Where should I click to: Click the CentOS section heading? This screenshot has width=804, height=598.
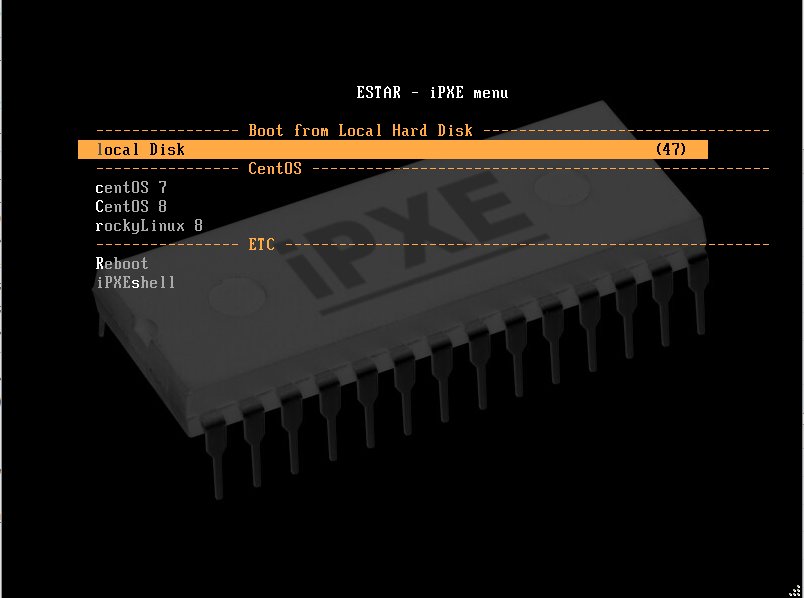point(275,168)
